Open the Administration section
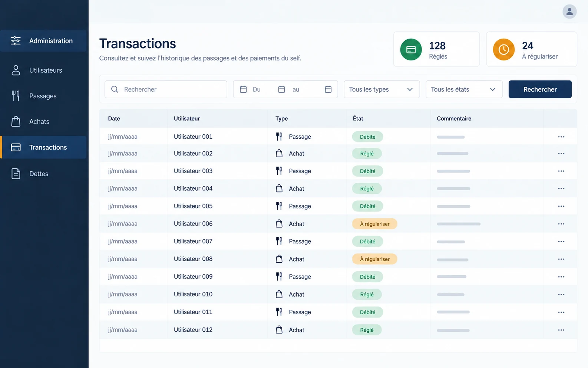The image size is (588, 368). point(43,41)
